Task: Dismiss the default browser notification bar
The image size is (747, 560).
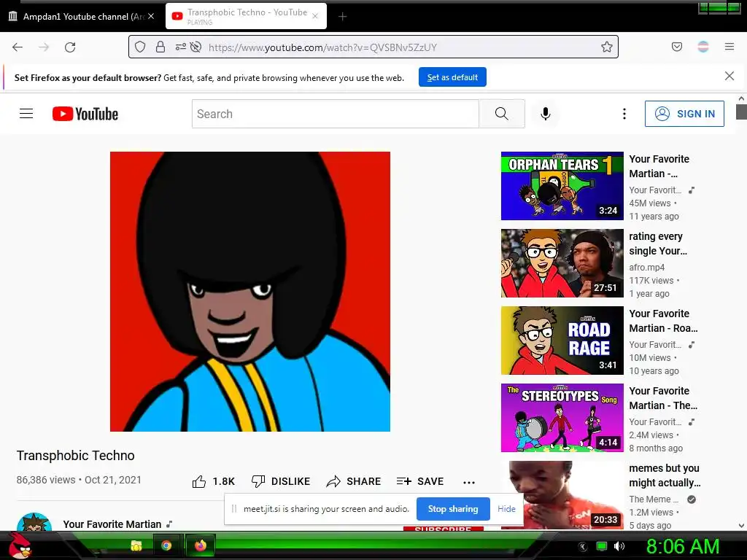Action: [x=729, y=76]
